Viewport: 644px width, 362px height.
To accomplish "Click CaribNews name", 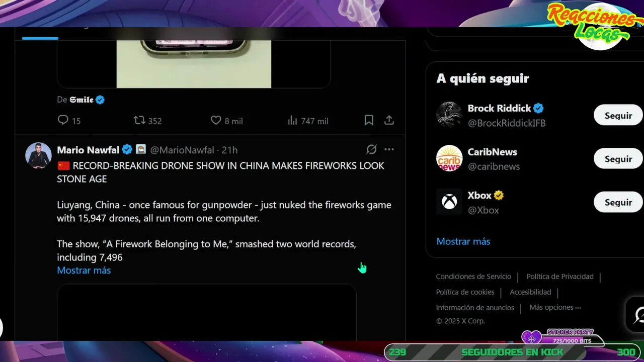I will click(x=492, y=152).
